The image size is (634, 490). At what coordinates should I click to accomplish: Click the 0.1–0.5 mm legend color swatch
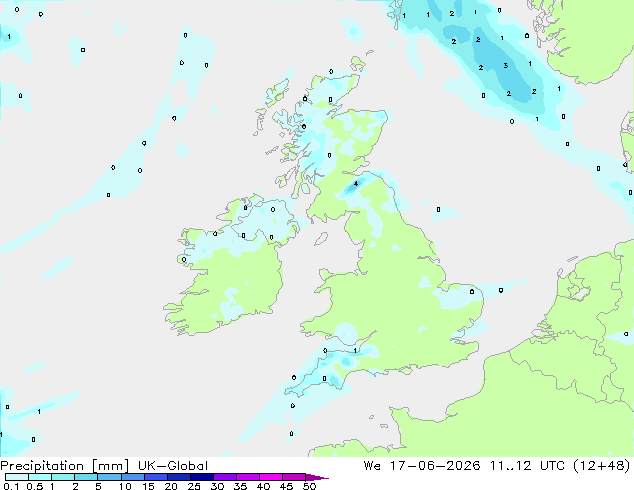coord(17,477)
